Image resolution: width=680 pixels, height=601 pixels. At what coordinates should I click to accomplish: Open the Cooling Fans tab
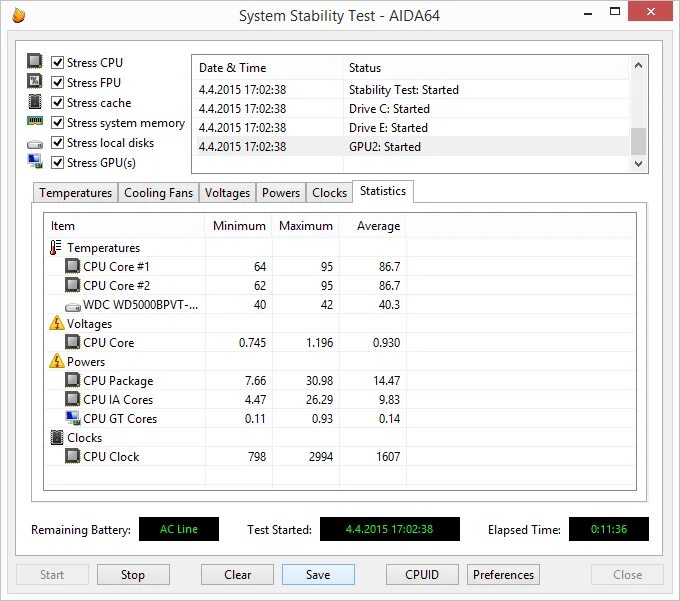[x=158, y=193]
